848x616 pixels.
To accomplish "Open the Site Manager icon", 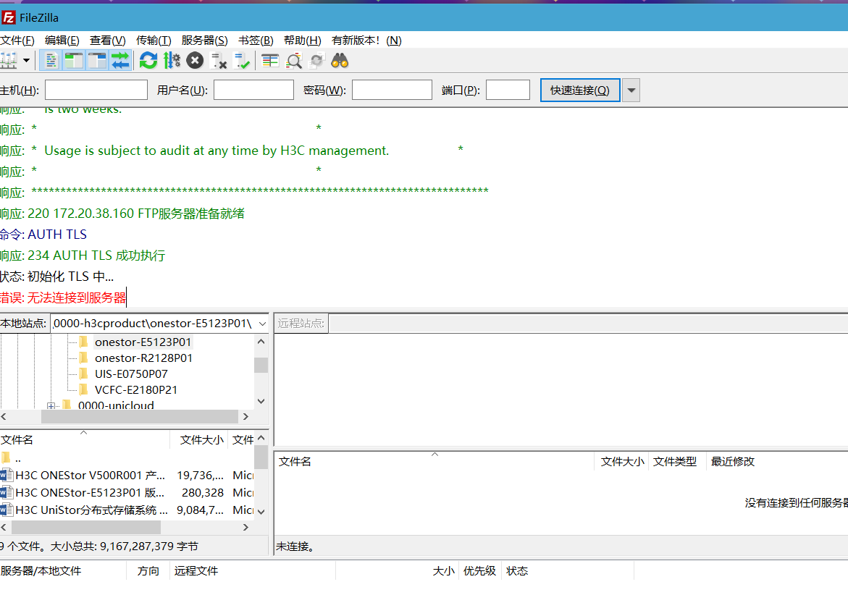I will tap(8, 61).
